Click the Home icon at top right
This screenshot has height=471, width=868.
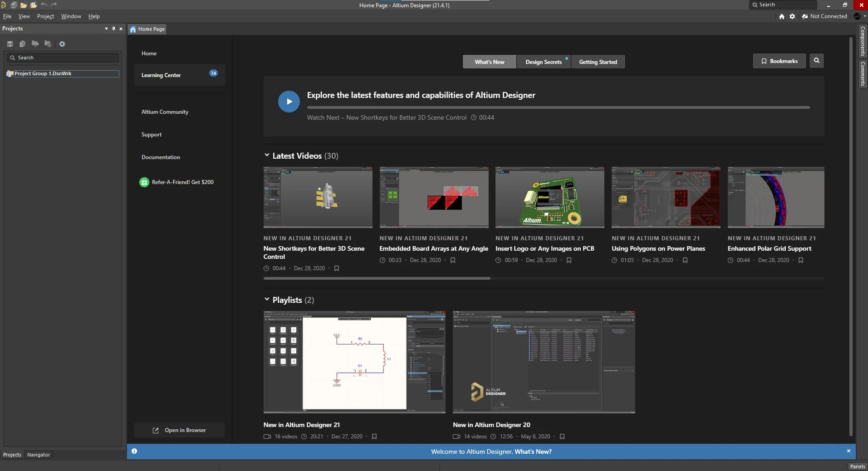781,16
